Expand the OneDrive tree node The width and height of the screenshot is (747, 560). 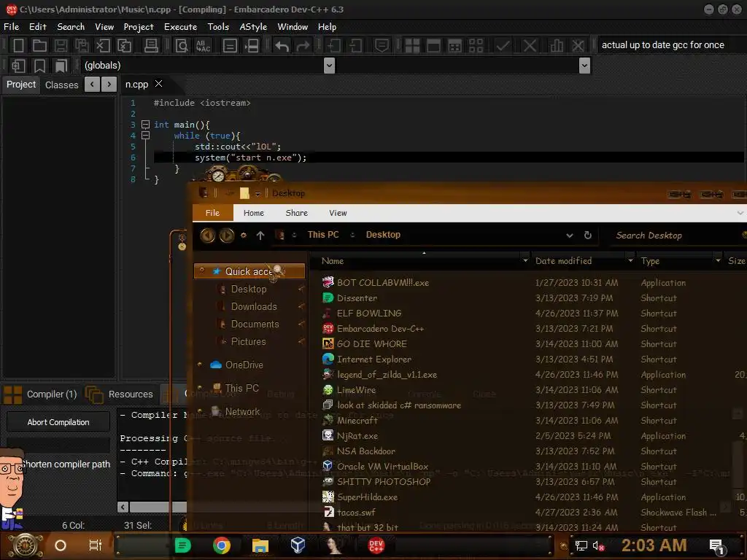click(200, 365)
